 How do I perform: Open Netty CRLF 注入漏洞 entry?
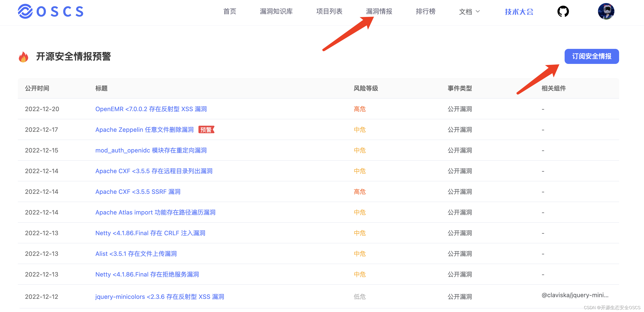[150, 233]
